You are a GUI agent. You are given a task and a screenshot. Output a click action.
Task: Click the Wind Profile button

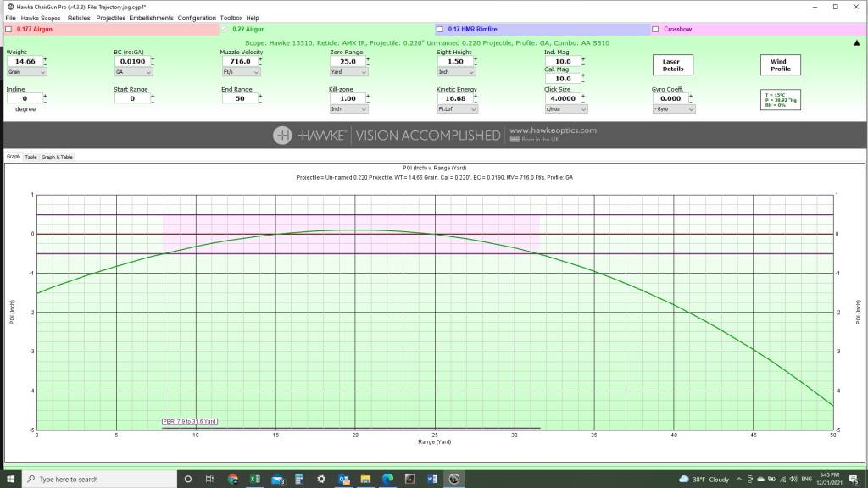[780, 65]
